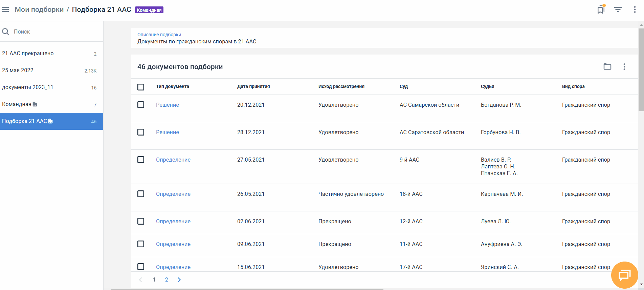
Task: Go to next page arrow
Action: 179,280
